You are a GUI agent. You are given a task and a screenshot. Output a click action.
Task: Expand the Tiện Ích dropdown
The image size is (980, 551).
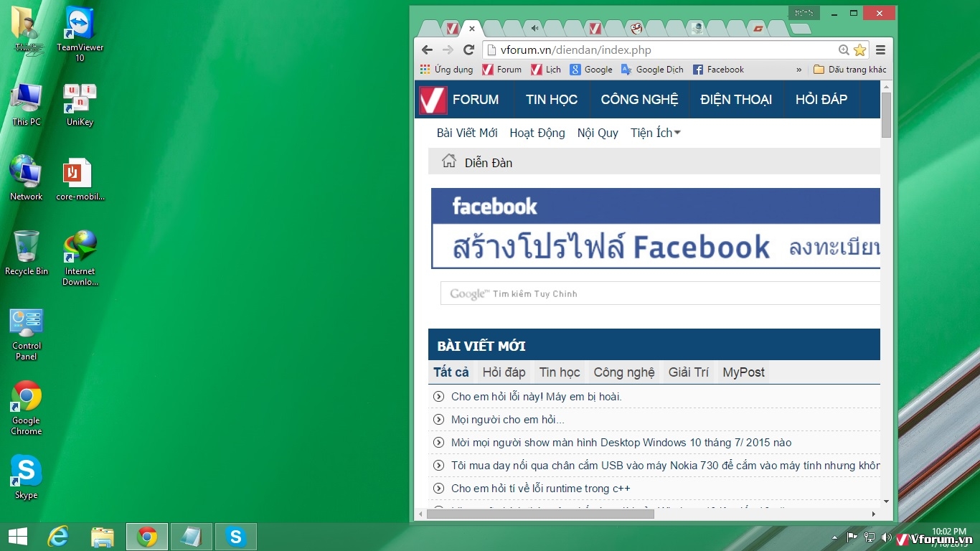(656, 133)
